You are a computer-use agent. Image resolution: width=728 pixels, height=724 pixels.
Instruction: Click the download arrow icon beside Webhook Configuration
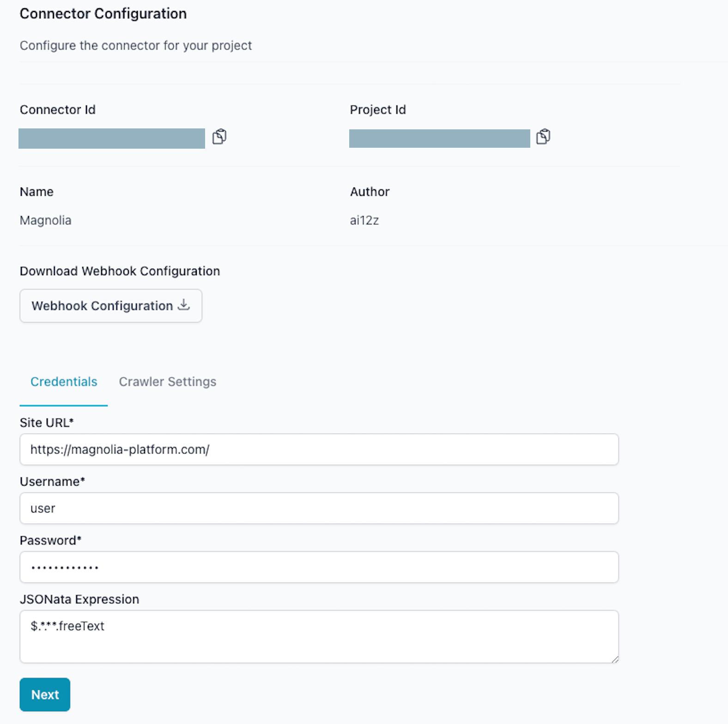184,305
